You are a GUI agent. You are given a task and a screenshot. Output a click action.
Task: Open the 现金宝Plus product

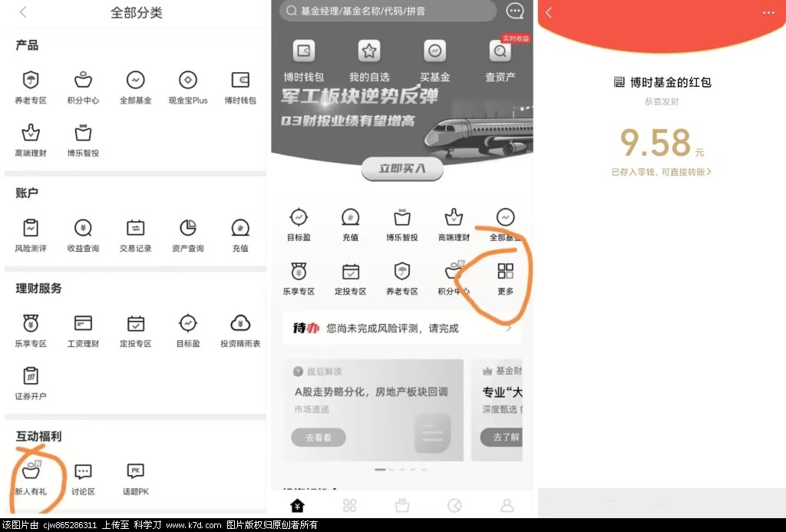click(x=188, y=88)
